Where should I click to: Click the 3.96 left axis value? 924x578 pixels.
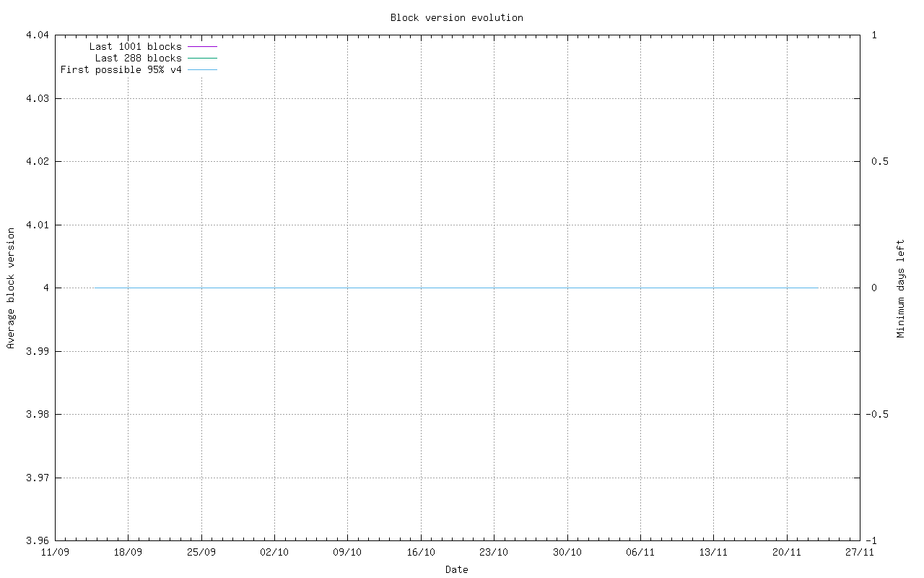coord(38,540)
